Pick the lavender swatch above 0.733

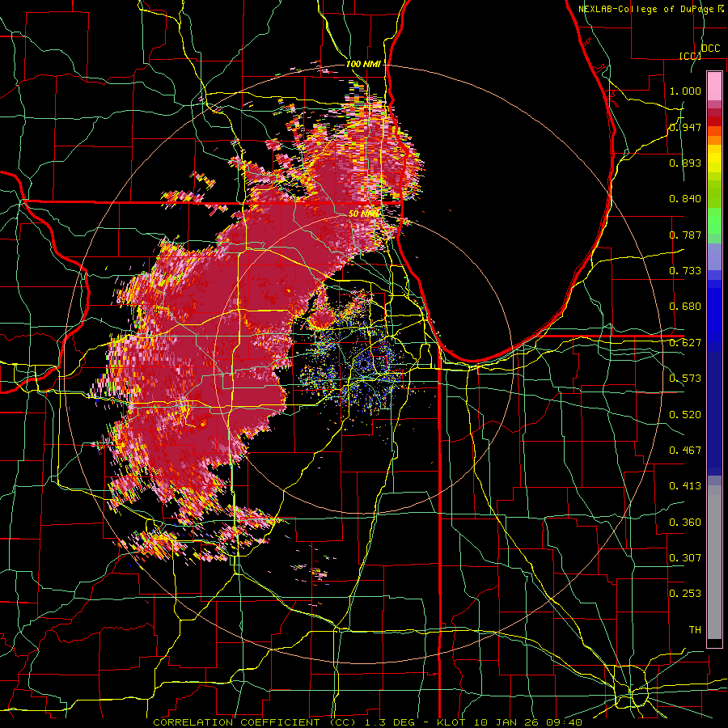click(x=714, y=256)
